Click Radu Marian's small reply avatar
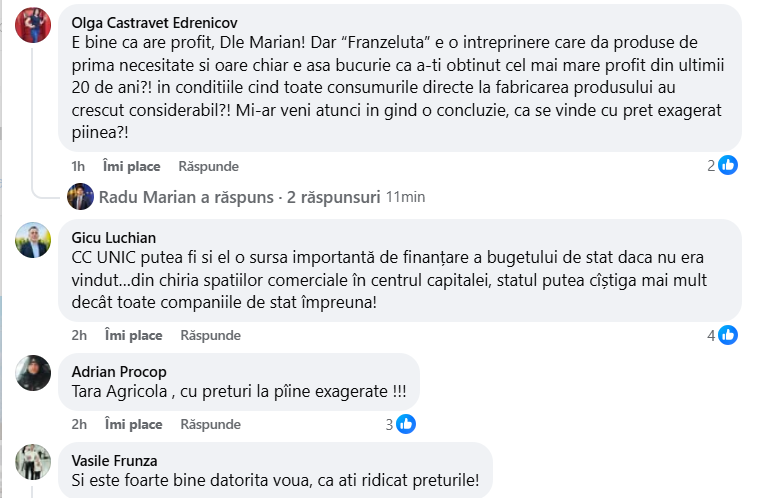 (x=80, y=197)
